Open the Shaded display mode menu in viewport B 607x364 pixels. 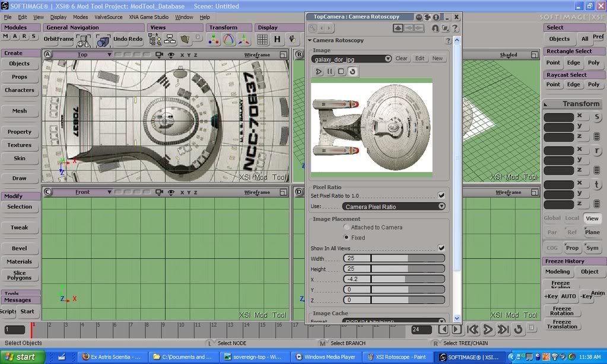509,55
